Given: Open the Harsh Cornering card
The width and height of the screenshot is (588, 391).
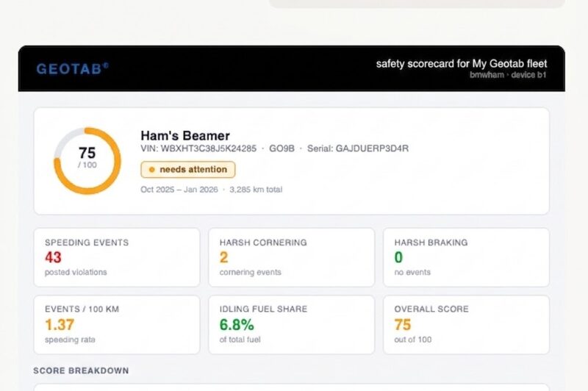Looking at the screenshot, I should point(291,257).
